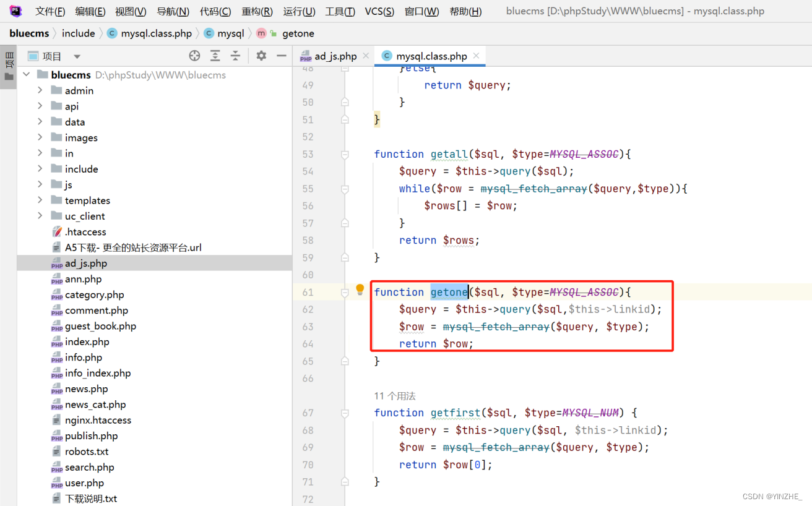Screen dimensions: 812x506
Task: Open the 视图(V) menu
Action: (x=131, y=11)
